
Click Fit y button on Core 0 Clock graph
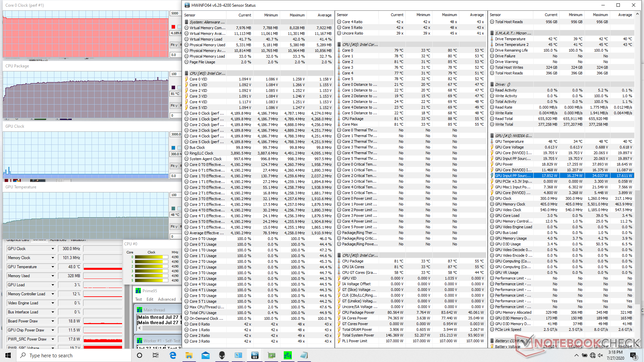click(174, 45)
